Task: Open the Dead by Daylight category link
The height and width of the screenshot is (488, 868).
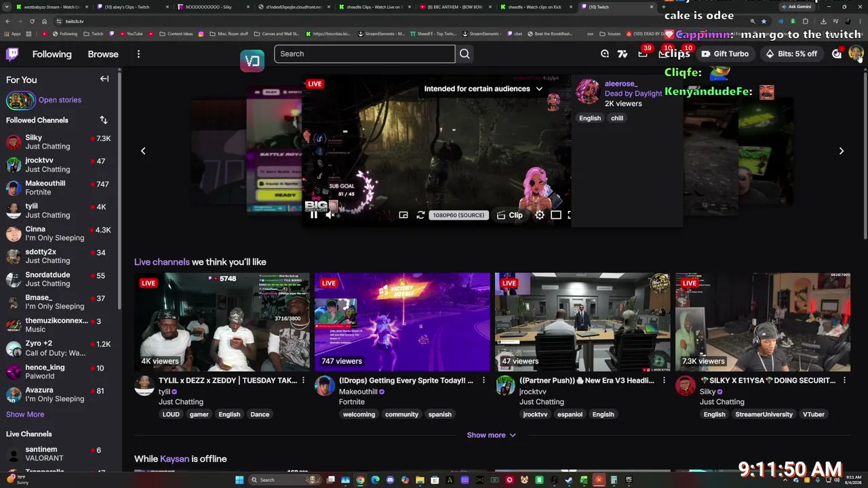Action: tap(633, 94)
